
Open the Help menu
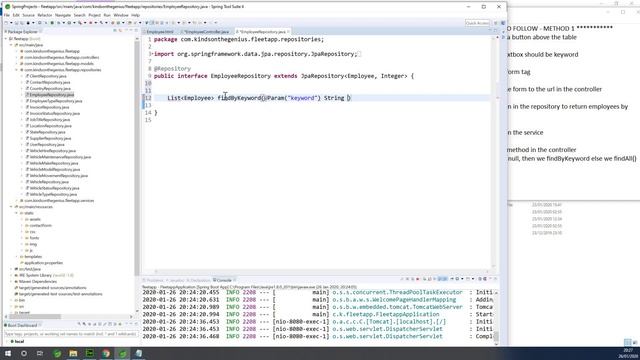[x=135, y=15]
